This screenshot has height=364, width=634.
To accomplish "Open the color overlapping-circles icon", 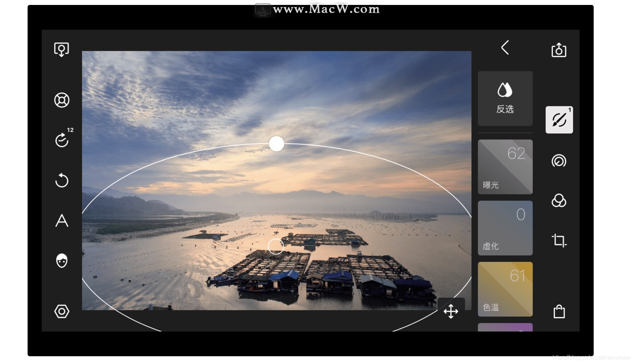I will [559, 200].
